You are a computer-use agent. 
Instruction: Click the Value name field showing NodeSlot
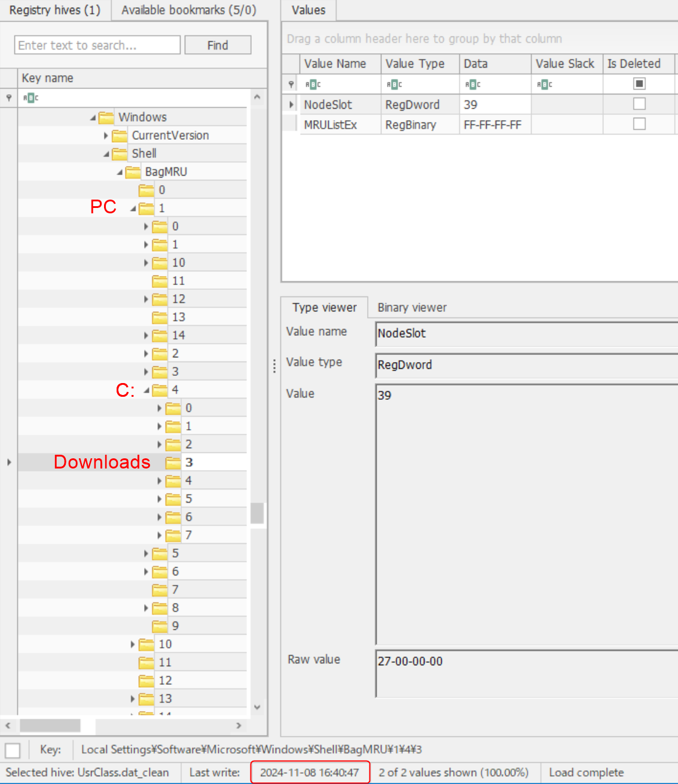pos(526,333)
